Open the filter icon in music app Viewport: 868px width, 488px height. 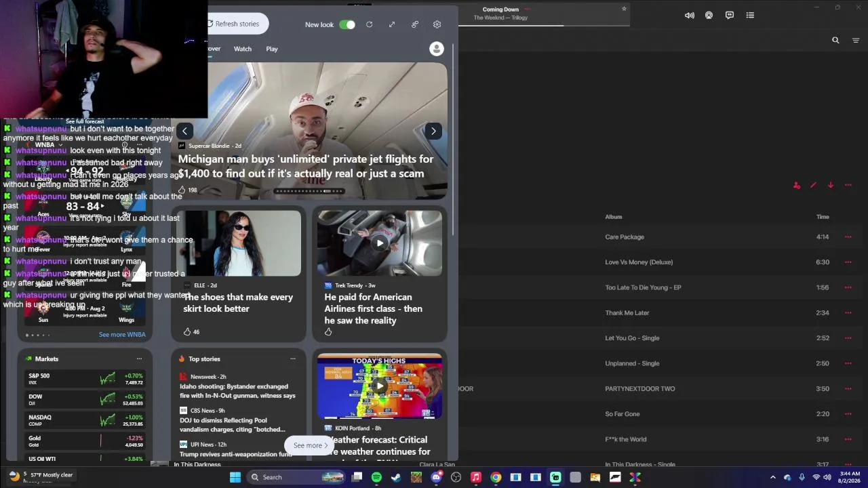click(856, 41)
